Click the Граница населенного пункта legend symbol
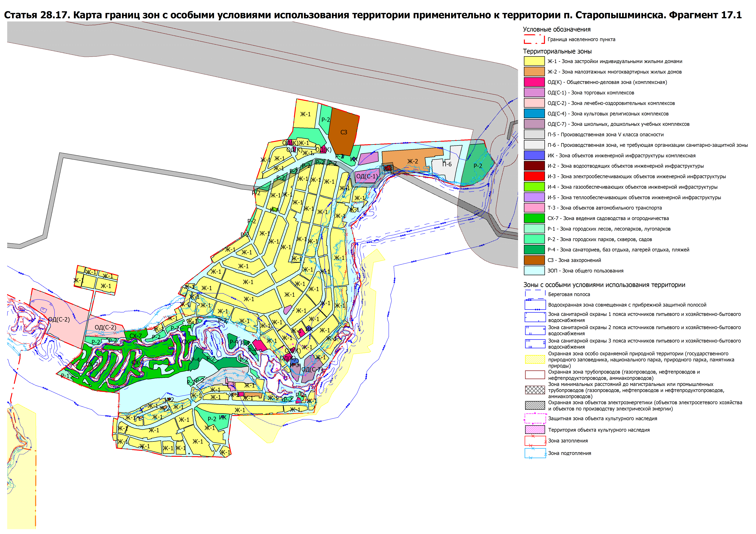756x534 pixels. 534,39
